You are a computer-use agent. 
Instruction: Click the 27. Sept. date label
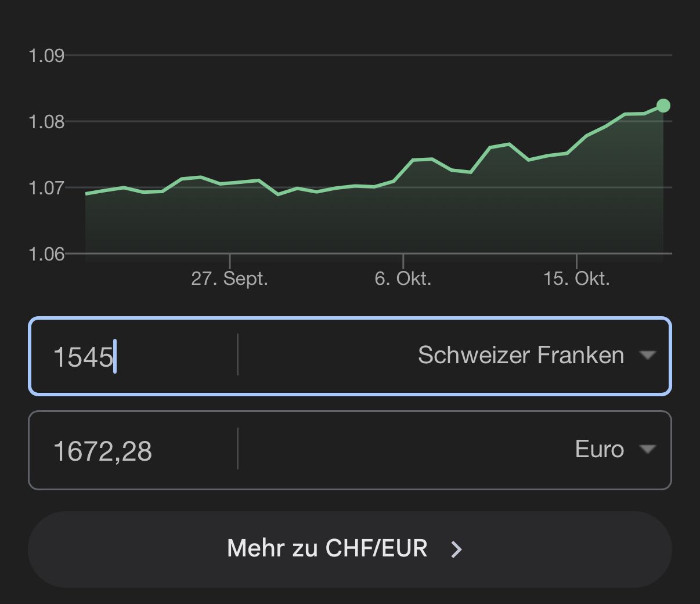(229, 279)
